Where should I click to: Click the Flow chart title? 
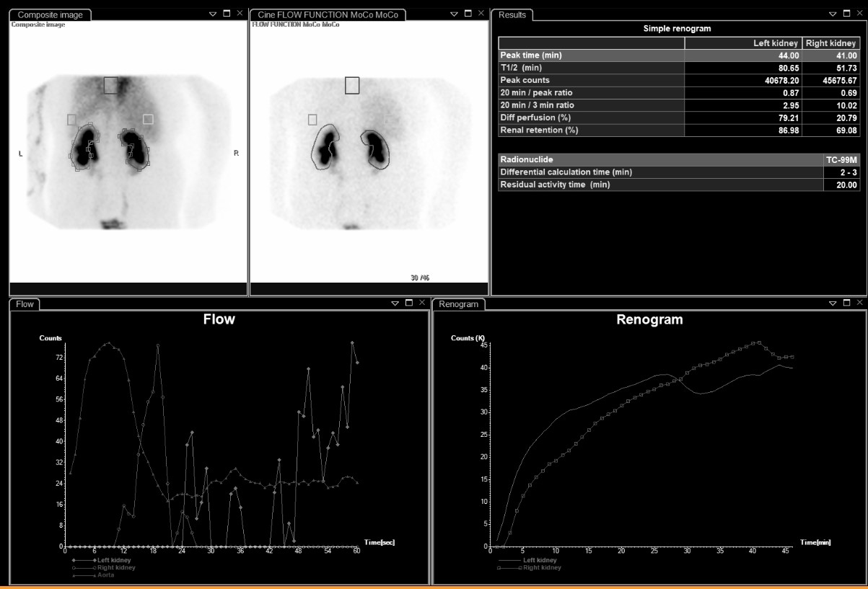[x=219, y=319]
